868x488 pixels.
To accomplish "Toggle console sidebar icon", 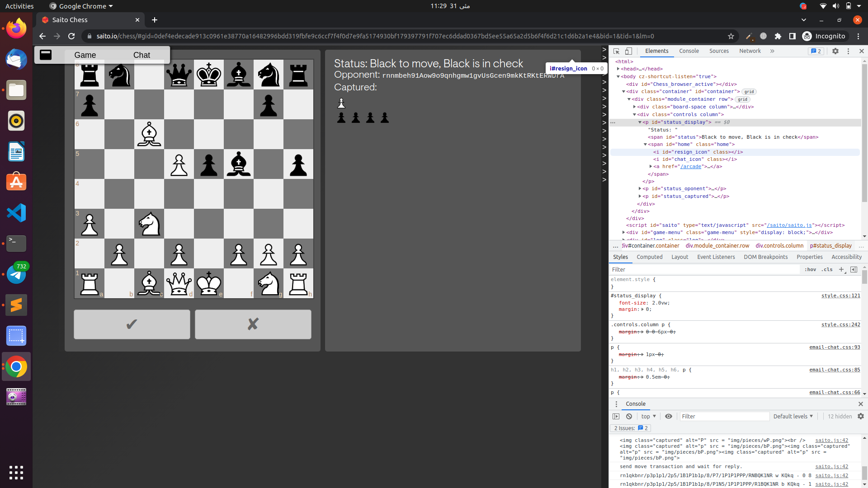I will (616, 416).
